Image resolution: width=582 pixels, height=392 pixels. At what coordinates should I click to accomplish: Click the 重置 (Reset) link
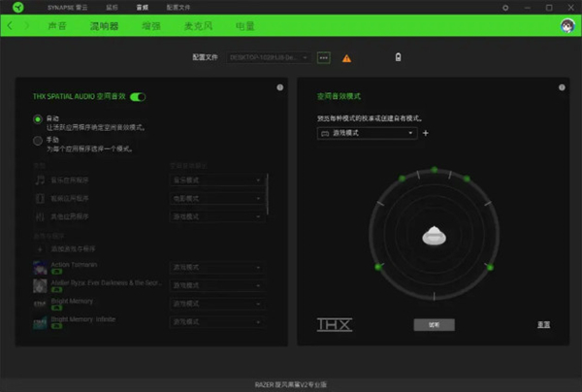coord(544,324)
